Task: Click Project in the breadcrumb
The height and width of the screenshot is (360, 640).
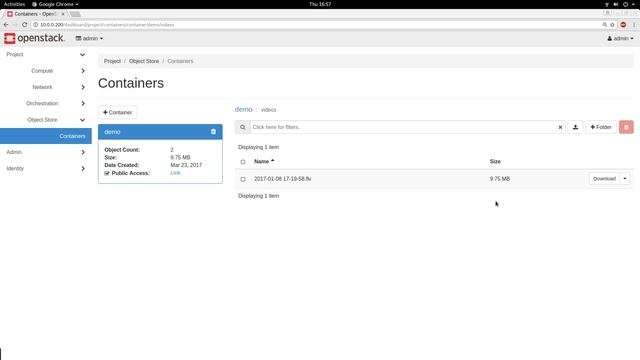Action: [112, 61]
